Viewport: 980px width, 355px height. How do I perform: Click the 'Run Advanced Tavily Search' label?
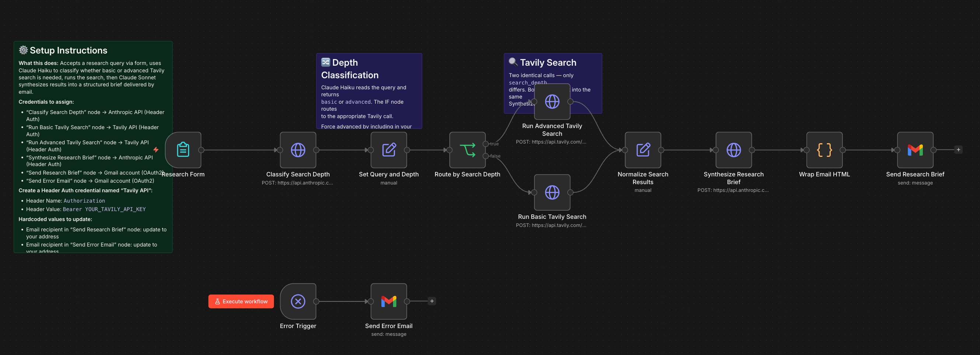point(552,130)
